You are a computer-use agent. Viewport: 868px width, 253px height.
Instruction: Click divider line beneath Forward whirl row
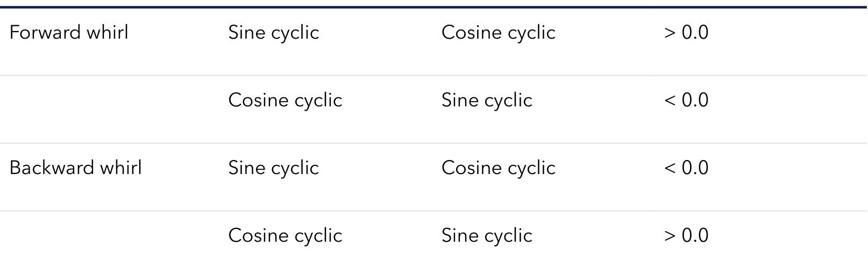coord(433,76)
